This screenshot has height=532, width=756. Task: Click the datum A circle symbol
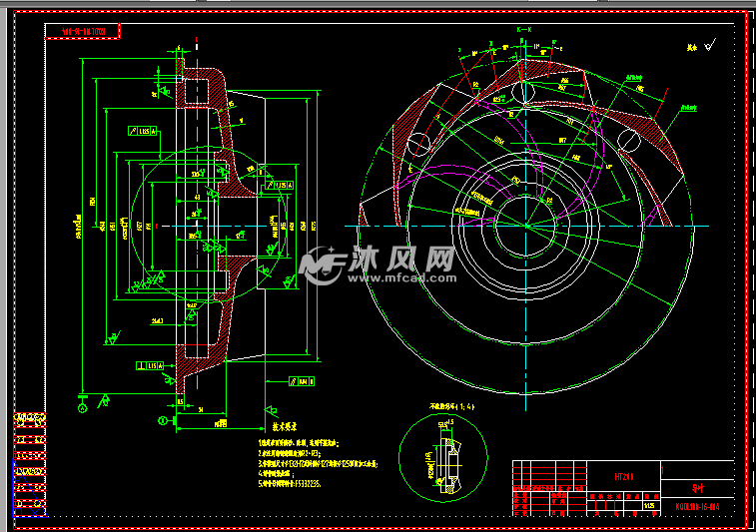coord(83,408)
